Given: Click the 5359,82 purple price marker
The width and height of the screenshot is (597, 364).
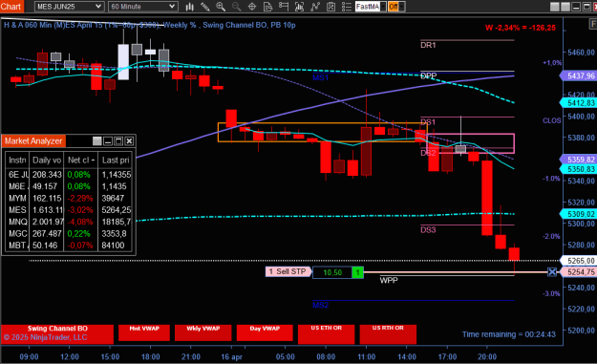Looking at the screenshot, I should (x=579, y=160).
